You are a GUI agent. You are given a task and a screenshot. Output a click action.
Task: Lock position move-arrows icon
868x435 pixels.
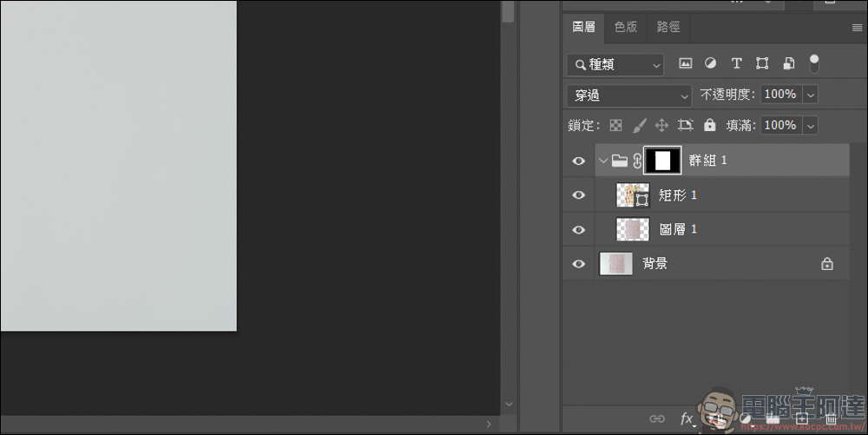tap(661, 126)
